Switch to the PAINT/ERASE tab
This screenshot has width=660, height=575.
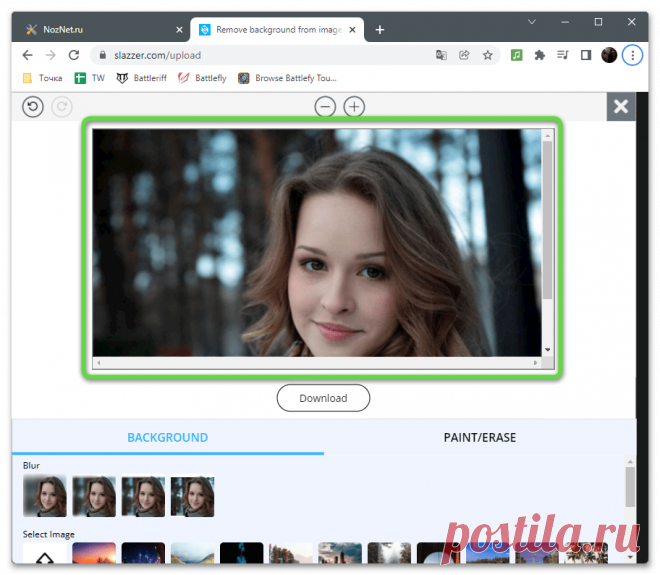coord(480,437)
